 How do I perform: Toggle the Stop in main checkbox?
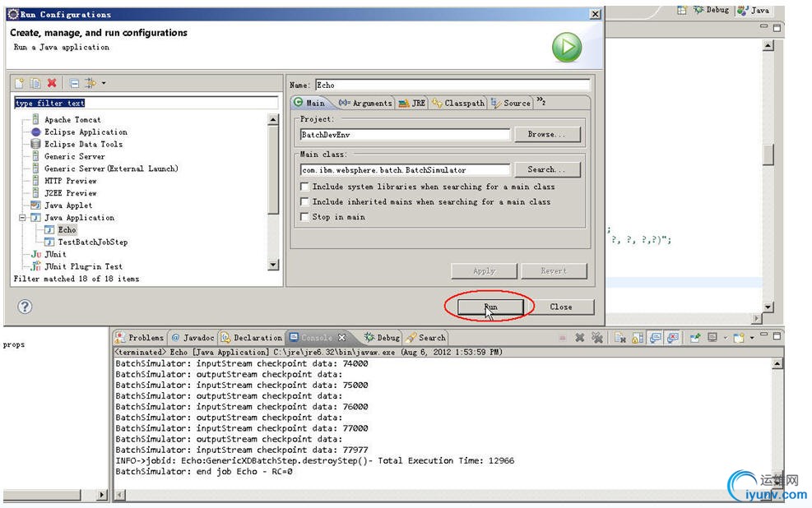point(304,217)
